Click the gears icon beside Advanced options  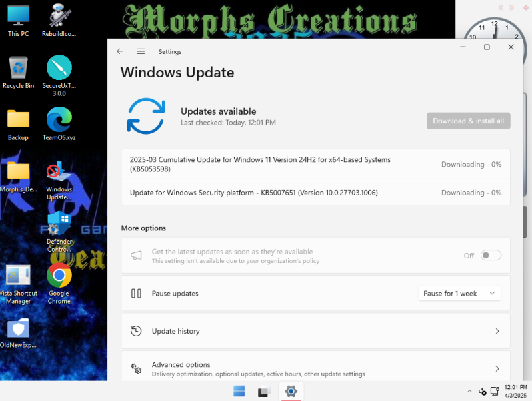pyautogui.click(x=136, y=369)
